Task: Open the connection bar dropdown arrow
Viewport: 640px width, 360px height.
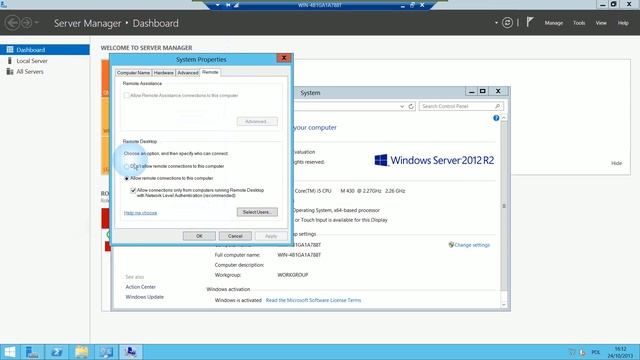Action: pyautogui.click(x=218, y=5)
